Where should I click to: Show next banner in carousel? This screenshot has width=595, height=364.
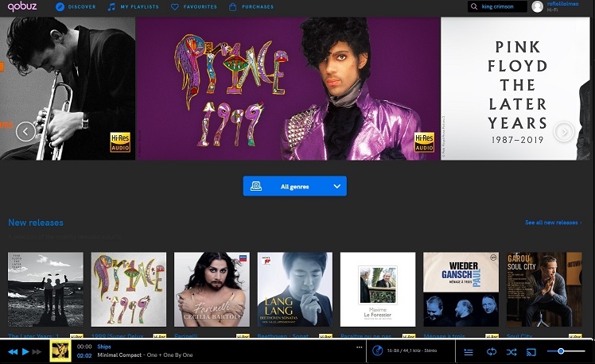pos(564,132)
